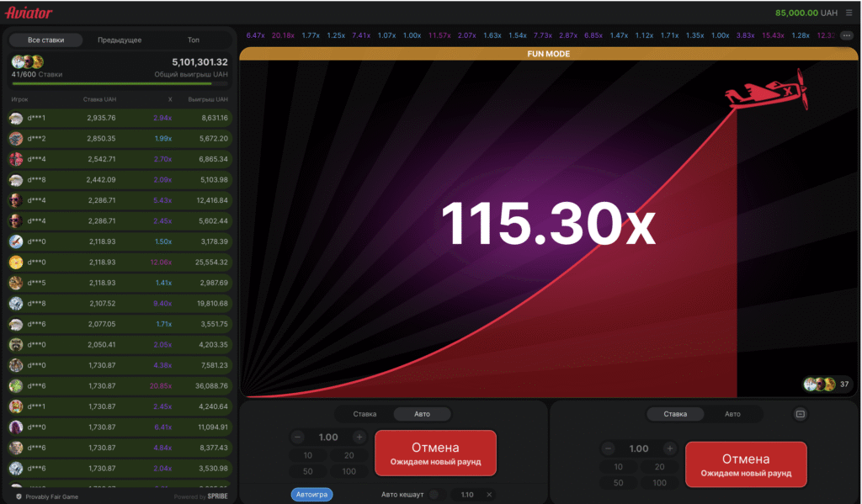This screenshot has width=862, height=504.
Task: Click avatar of player who won 3,551.75
Action: click(16, 324)
